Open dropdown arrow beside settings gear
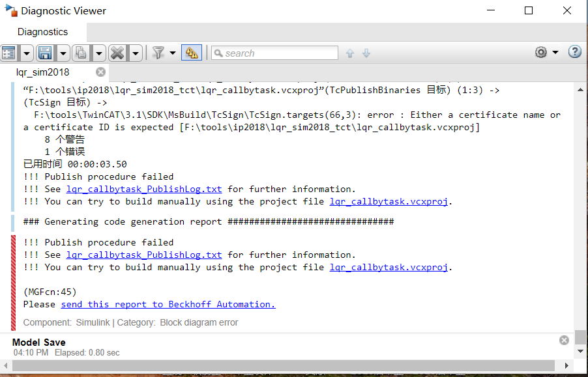The height and width of the screenshot is (377, 588). 555,52
